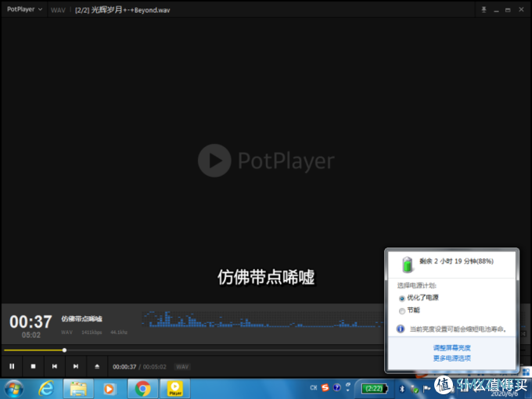Click the large 00:37 elapsed time display
Image resolution: width=532 pixels, height=399 pixels.
coord(31,322)
